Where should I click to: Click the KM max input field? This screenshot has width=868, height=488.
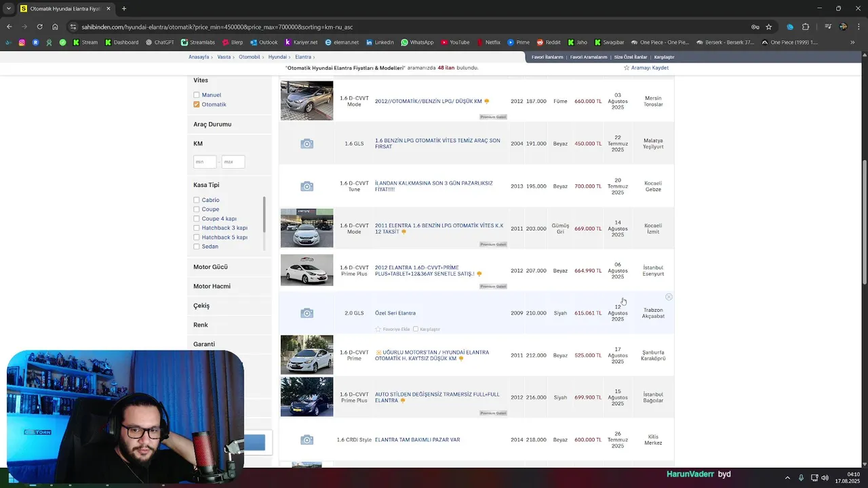point(233,162)
